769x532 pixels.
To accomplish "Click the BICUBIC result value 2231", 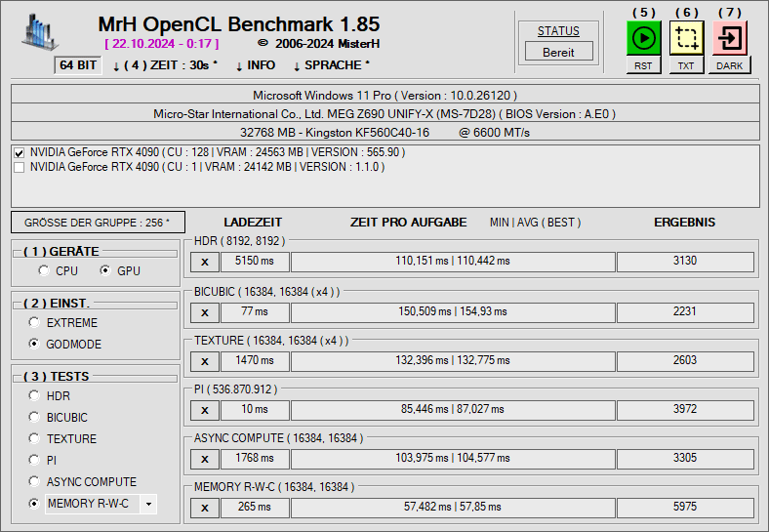I will pyautogui.click(x=685, y=312).
